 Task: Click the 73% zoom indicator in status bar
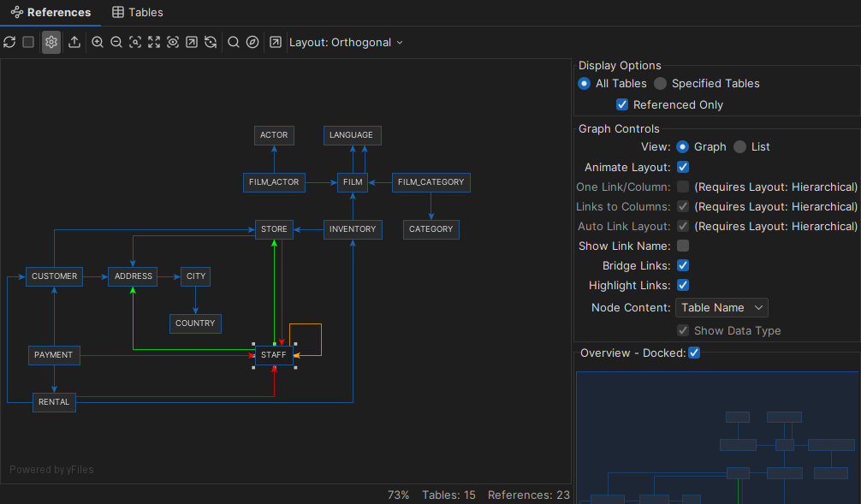398,495
